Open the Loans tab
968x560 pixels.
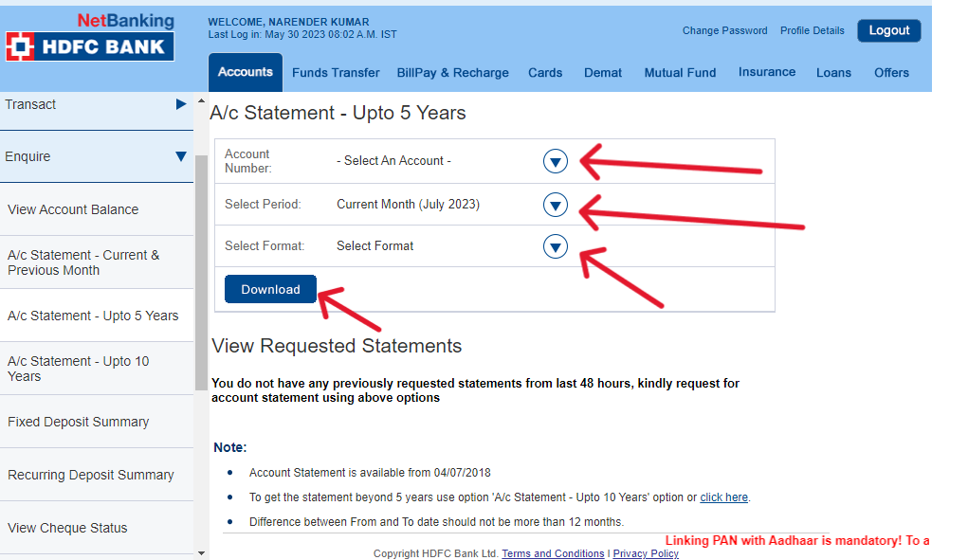pos(833,73)
